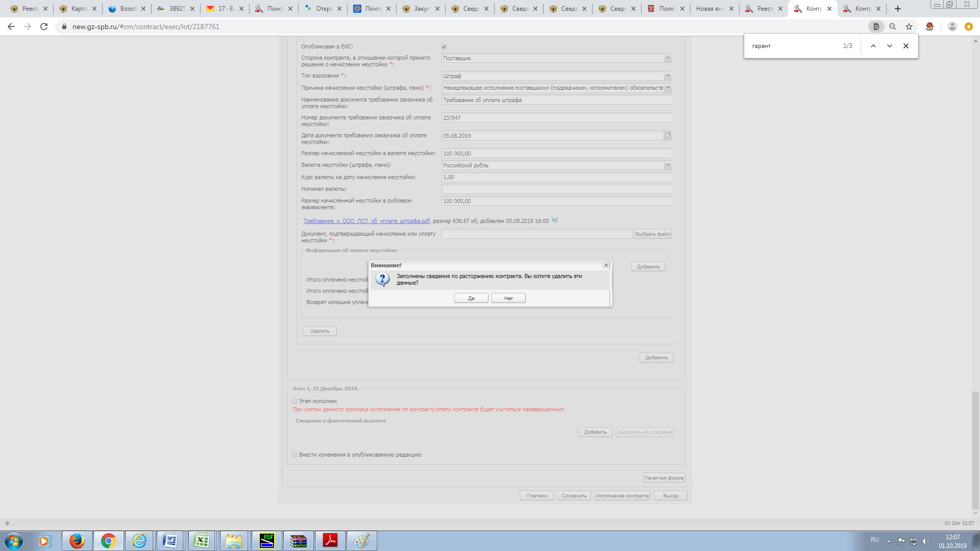Open the 'Требование к ООО ЛСП' pdf link

(x=366, y=221)
